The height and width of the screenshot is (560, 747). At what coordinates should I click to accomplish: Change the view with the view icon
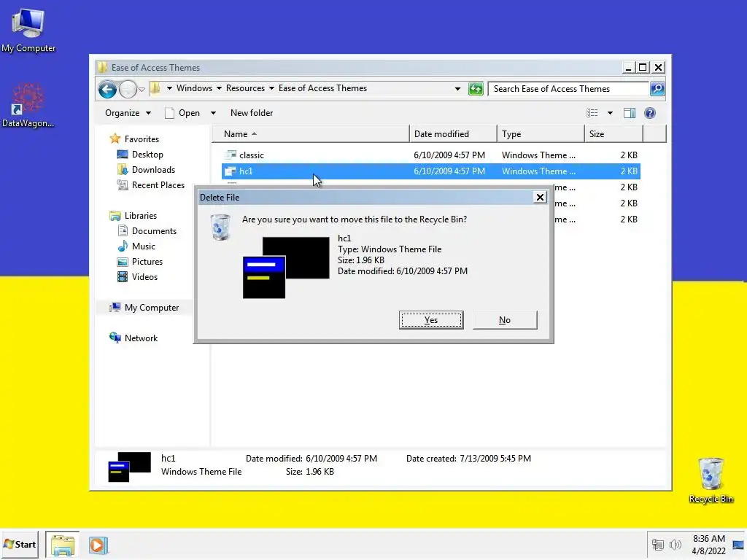coord(592,113)
